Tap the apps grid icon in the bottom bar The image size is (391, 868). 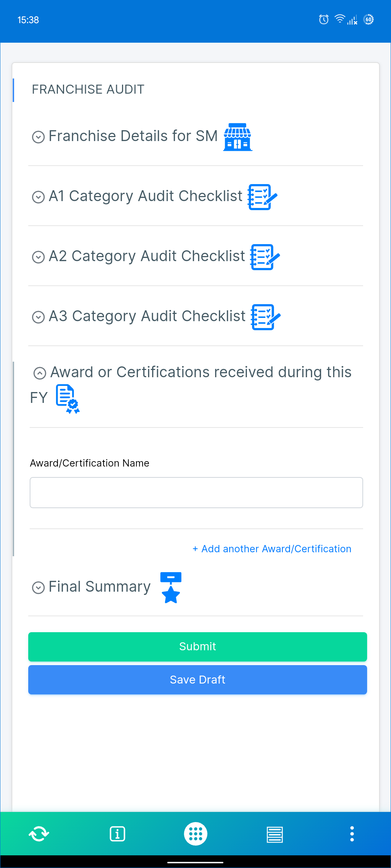(195, 834)
